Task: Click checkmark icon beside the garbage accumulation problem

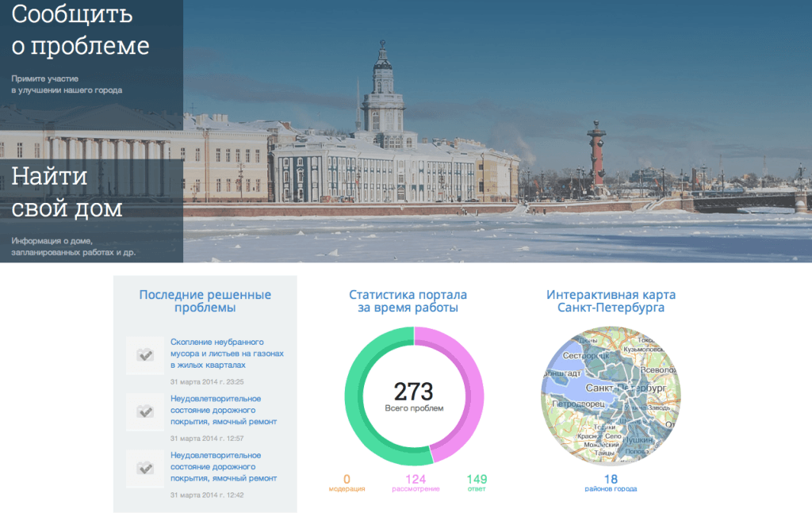Action: pos(145,355)
